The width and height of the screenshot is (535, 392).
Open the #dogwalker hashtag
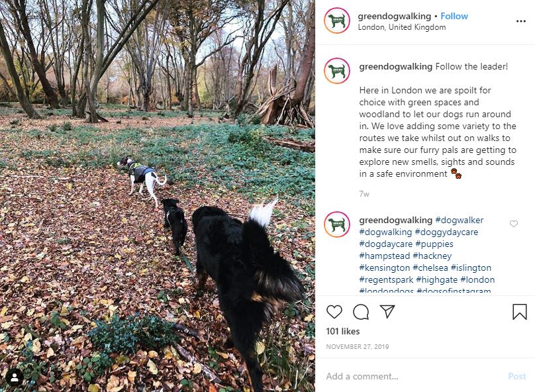460,220
